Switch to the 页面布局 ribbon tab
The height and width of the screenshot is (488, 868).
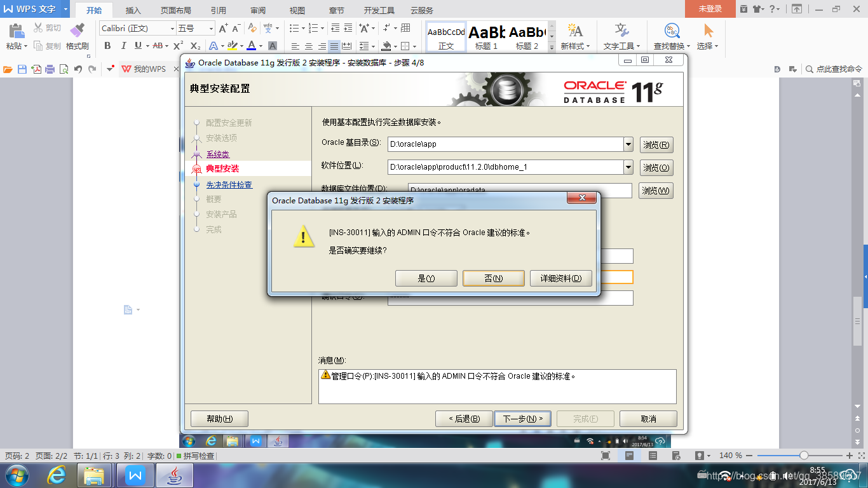coord(176,10)
